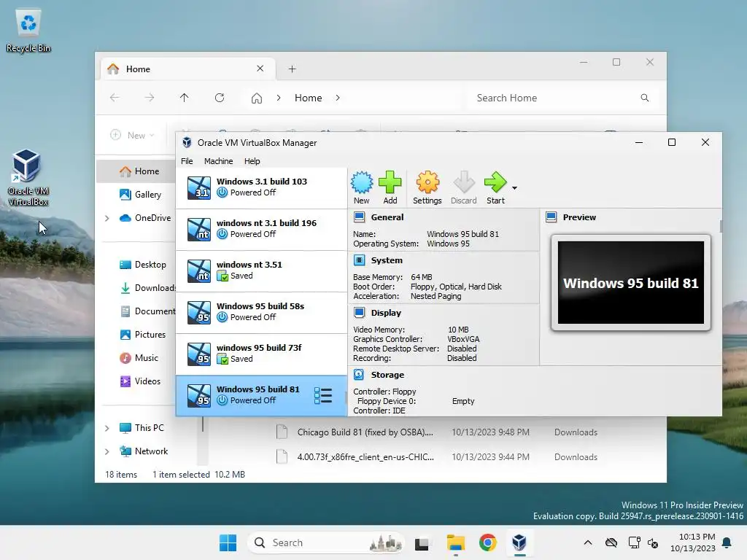The height and width of the screenshot is (560, 747).
Task: Open Pictures in File Explorer sidebar
Action: point(143,335)
